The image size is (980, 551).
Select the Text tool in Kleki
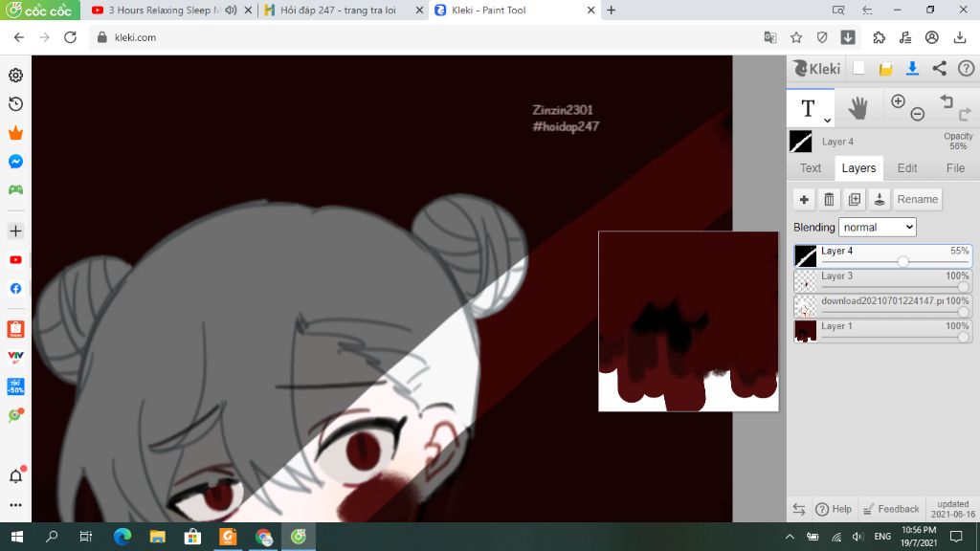808,108
